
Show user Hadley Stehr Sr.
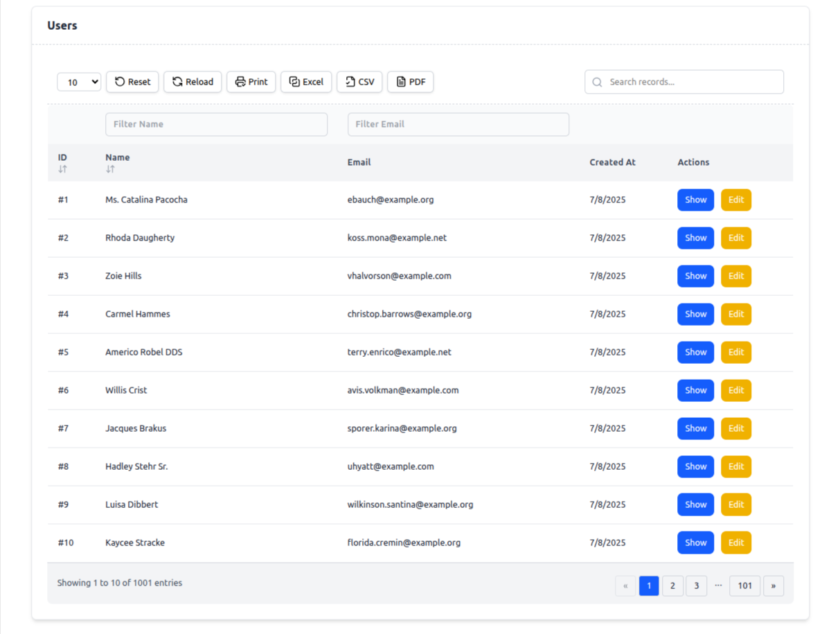pos(695,466)
